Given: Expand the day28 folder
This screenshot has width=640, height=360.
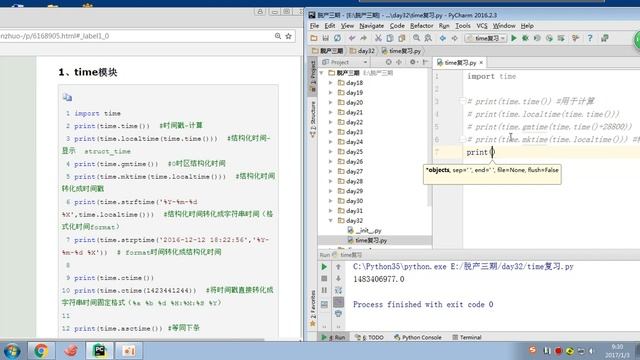Looking at the screenshot, I should click(331, 181).
